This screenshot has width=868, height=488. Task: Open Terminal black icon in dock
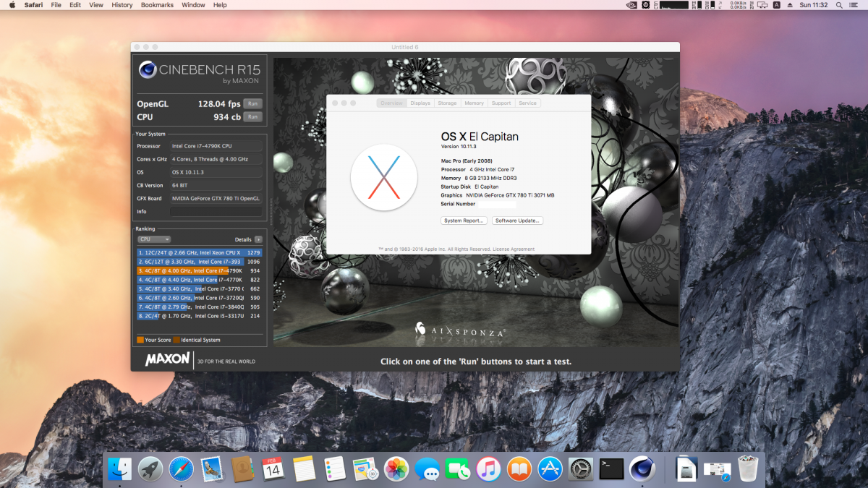(612, 469)
